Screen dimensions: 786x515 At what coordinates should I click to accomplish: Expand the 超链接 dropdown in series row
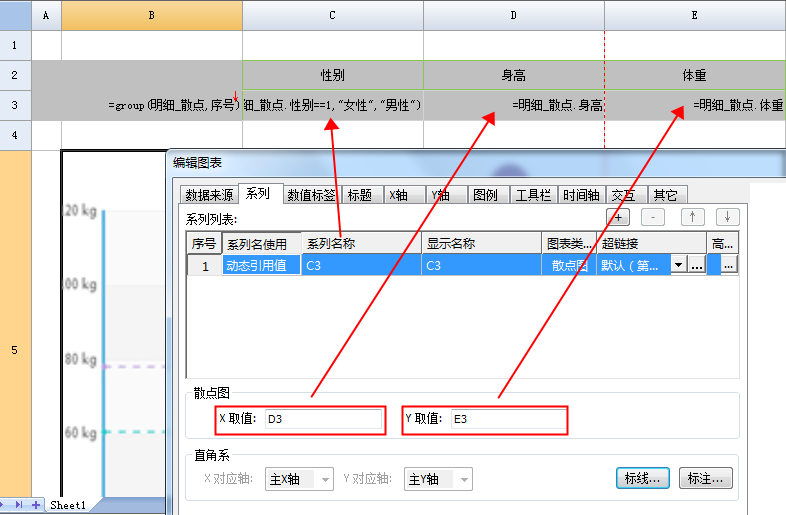[679, 265]
